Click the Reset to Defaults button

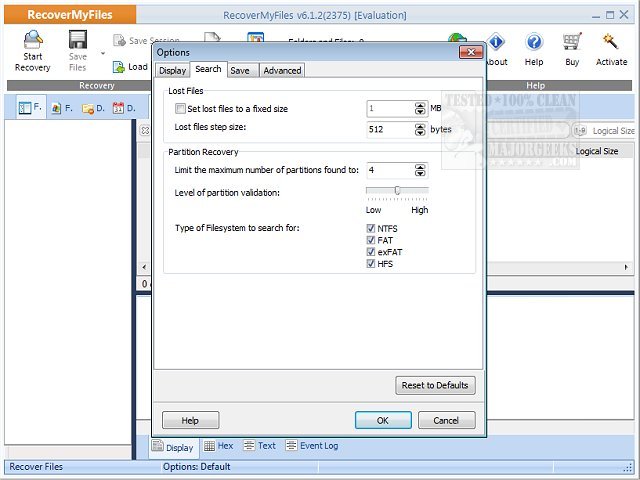(x=435, y=385)
